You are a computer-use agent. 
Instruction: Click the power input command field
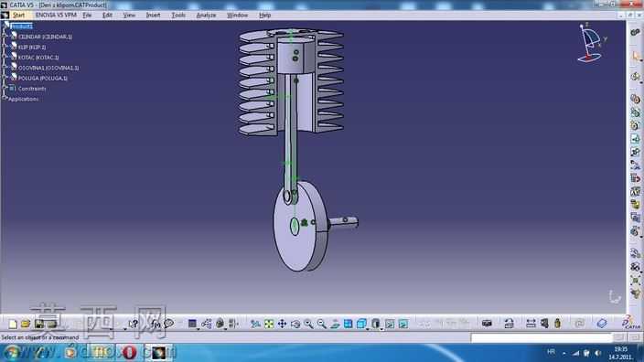coord(542,337)
